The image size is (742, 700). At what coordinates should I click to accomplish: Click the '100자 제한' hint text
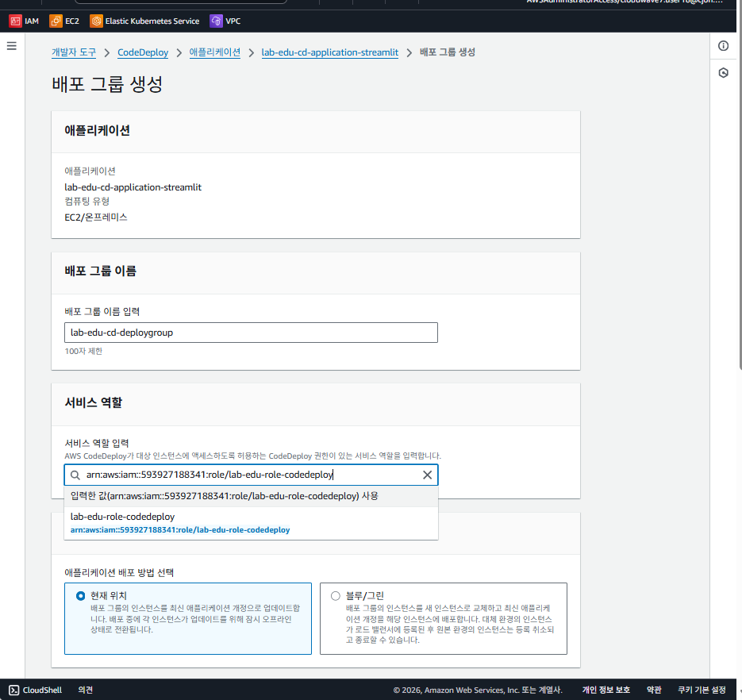tap(83, 351)
